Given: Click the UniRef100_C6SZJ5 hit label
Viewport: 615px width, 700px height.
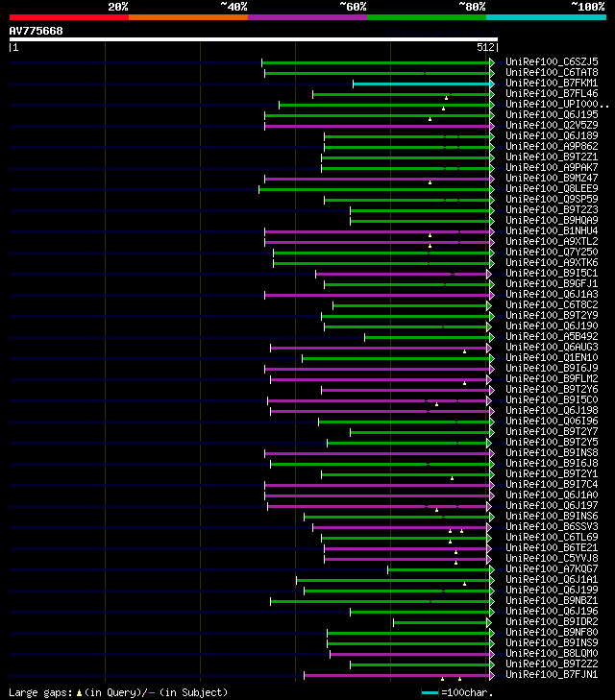Looking at the screenshot, I should (552, 61).
